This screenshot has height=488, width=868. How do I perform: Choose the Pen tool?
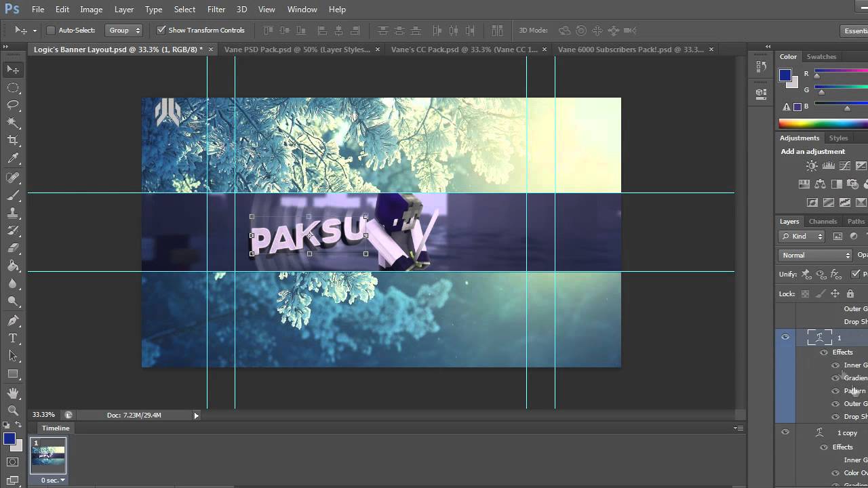pos(13,321)
